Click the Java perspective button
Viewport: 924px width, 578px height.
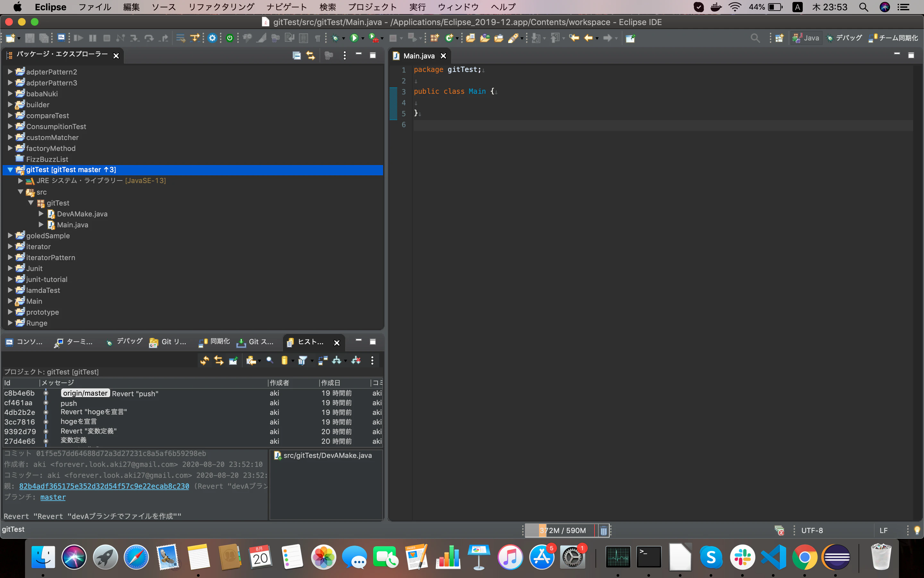pos(806,38)
